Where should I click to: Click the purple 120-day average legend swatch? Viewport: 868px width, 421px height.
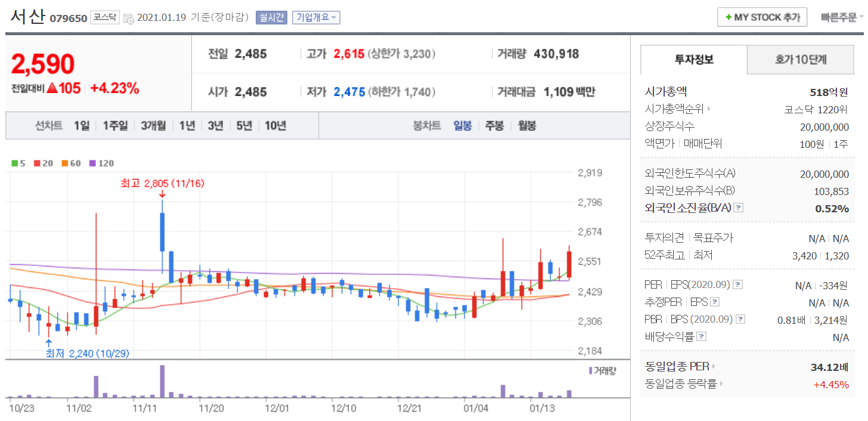point(92,163)
